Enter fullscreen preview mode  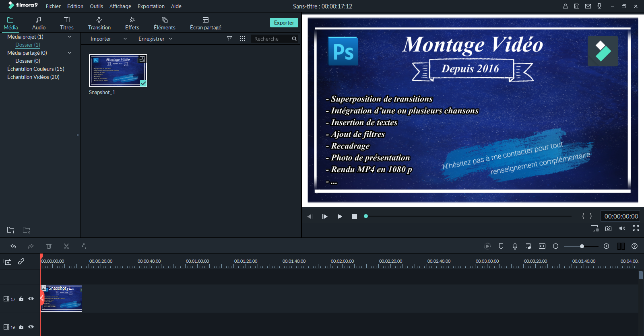point(636,228)
